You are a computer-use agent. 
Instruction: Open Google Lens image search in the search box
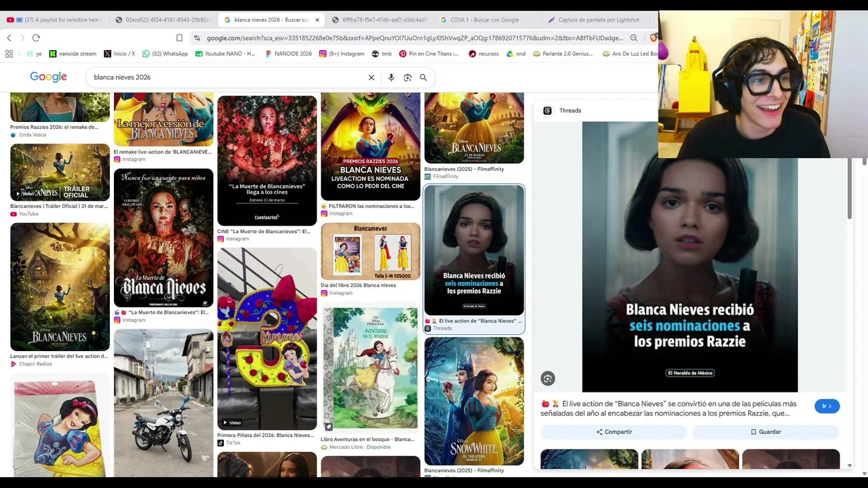408,77
